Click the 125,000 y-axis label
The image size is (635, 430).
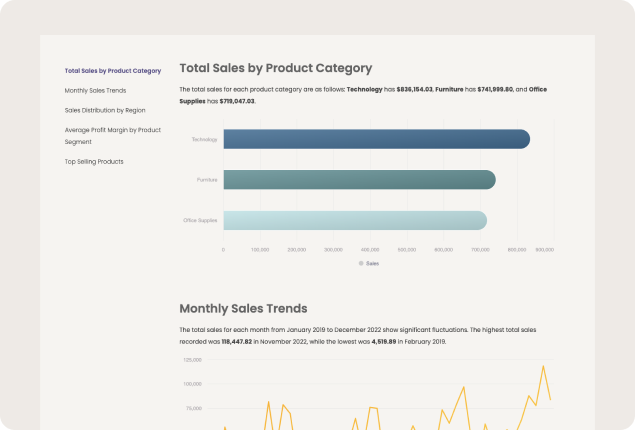point(192,359)
